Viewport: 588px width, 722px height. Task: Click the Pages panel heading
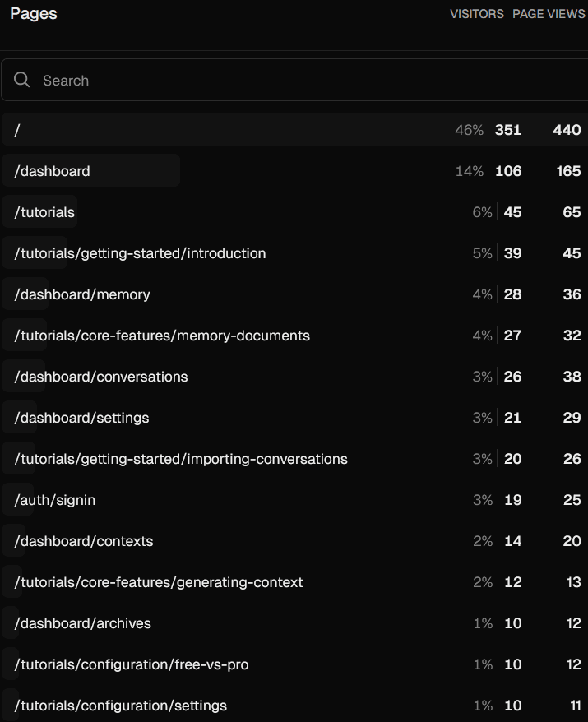(x=33, y=13)
